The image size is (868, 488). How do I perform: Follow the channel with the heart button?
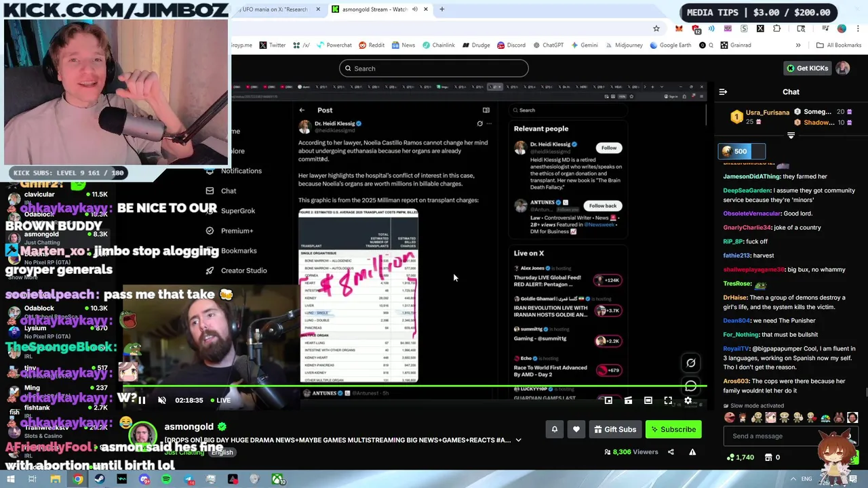click(576, 429)
